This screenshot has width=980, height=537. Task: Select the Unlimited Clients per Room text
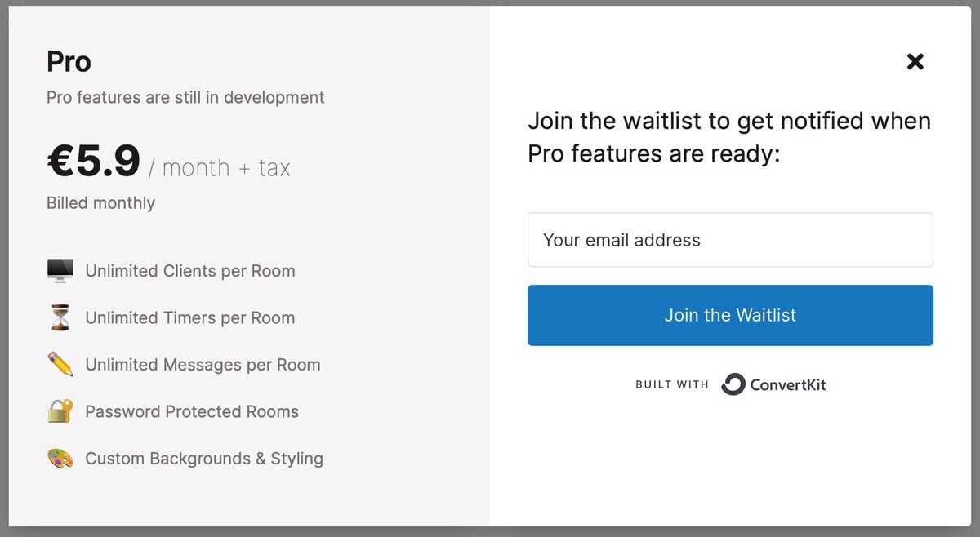[190, 271]
